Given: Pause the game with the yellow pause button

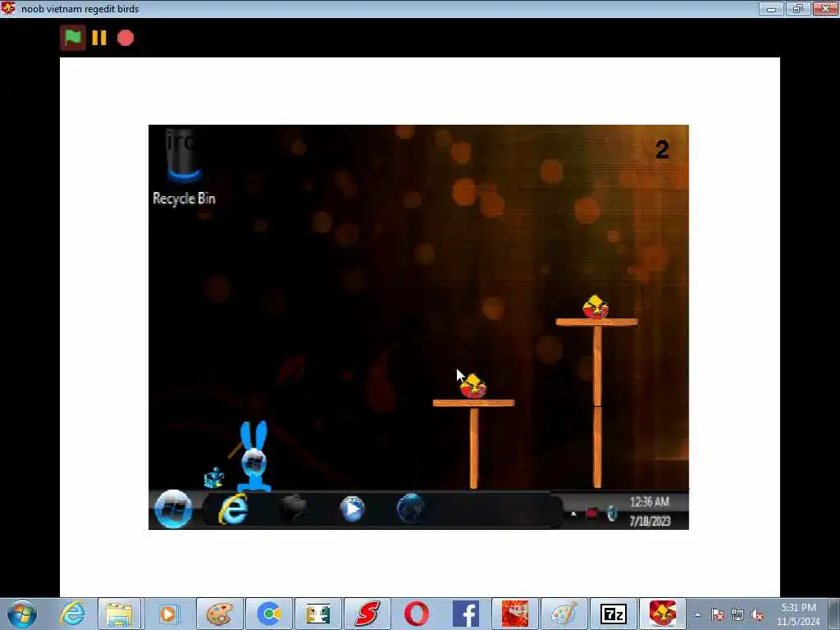Looking at the screenshot, I should pos(99,38).
